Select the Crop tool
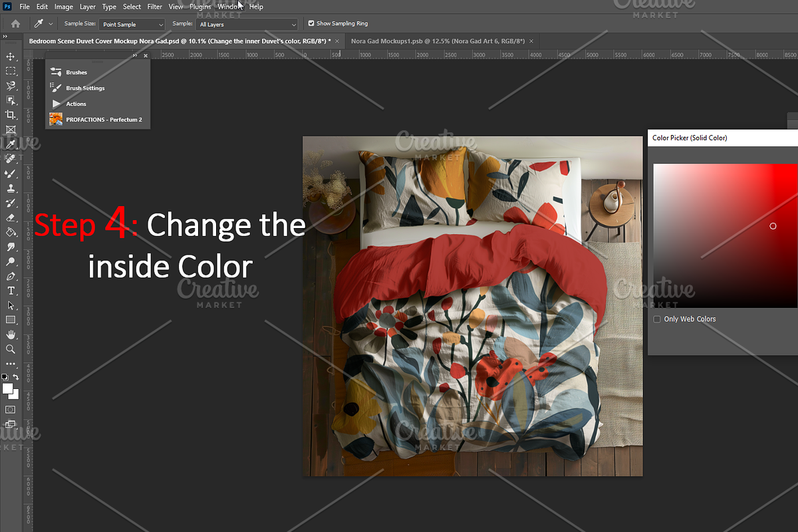The width and height of the screenshot is (798, 532). (11, 115)
